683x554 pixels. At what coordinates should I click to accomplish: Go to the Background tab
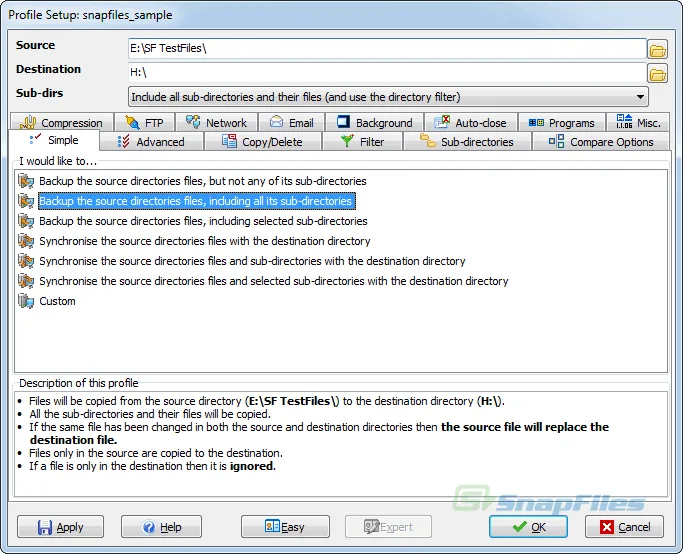point(375,123)
